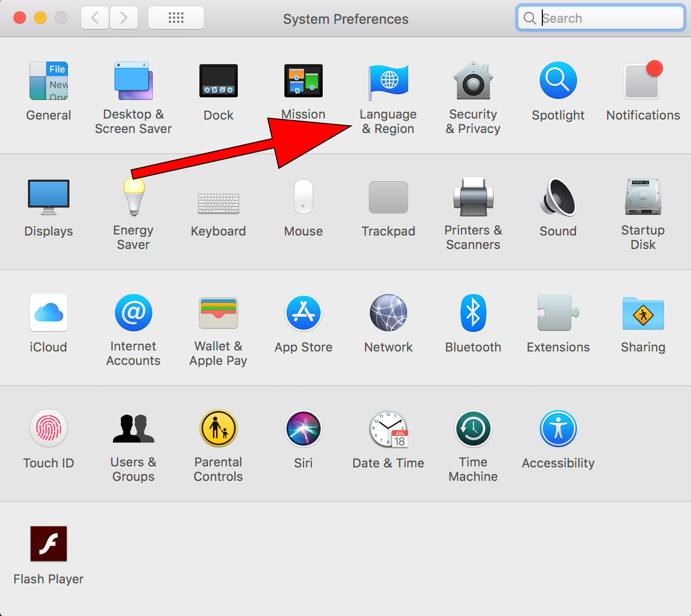
Task: Click the forward navigation arrow
Action: (x=123, y=18)
